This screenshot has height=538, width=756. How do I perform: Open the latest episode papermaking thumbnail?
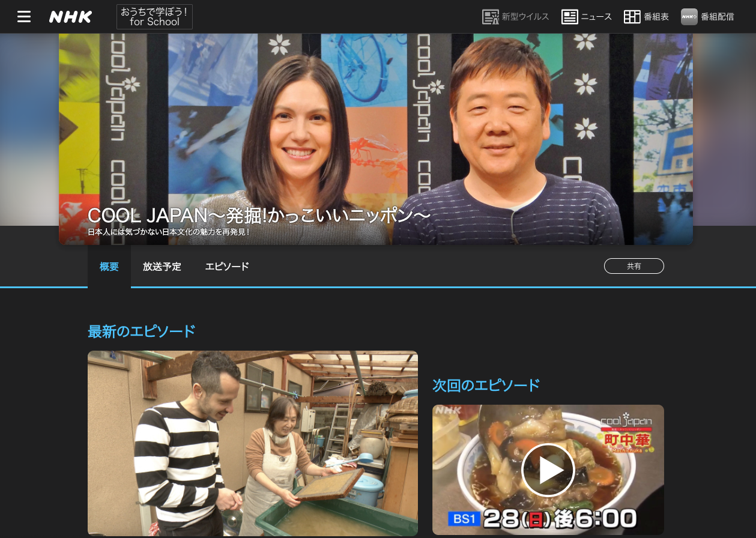252,443
